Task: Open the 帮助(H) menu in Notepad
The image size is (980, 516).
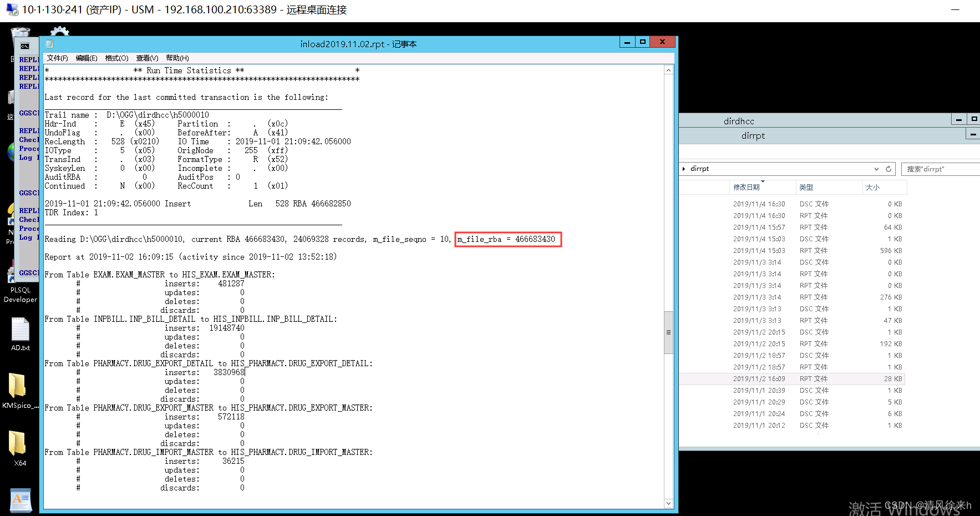Action: click(x=176, y=58)
